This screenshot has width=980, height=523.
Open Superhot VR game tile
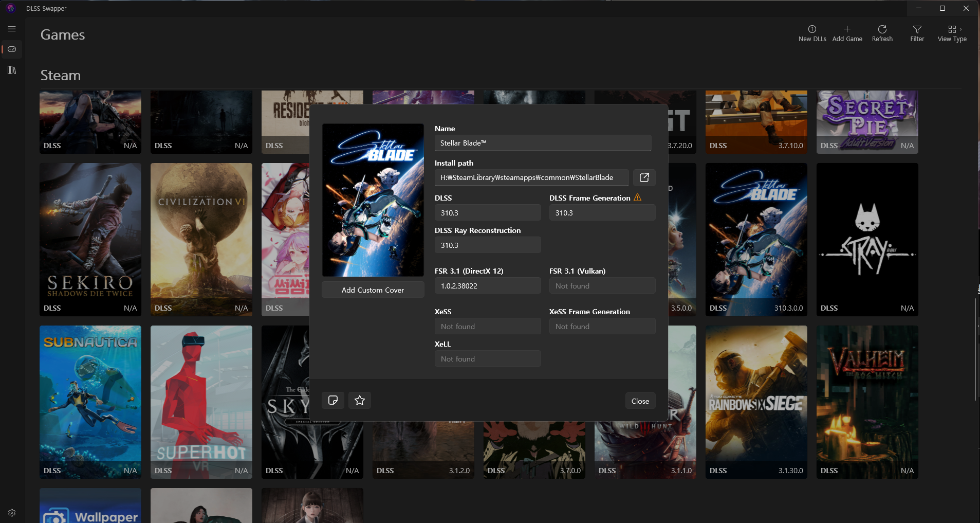[x=201, y=402]
